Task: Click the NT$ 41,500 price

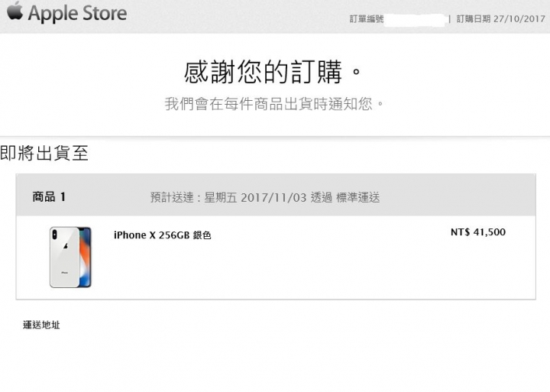Action: point(478,232)
